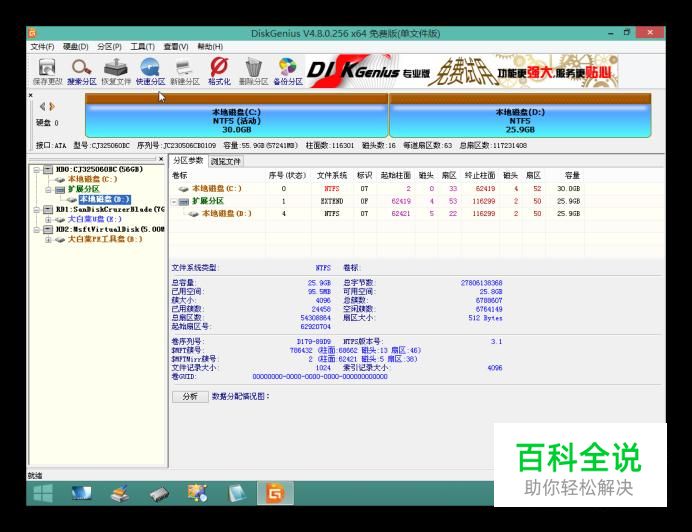Click the 卷标 column header
This screenshot has width=692, height=532.
click(x=180, y=176)
